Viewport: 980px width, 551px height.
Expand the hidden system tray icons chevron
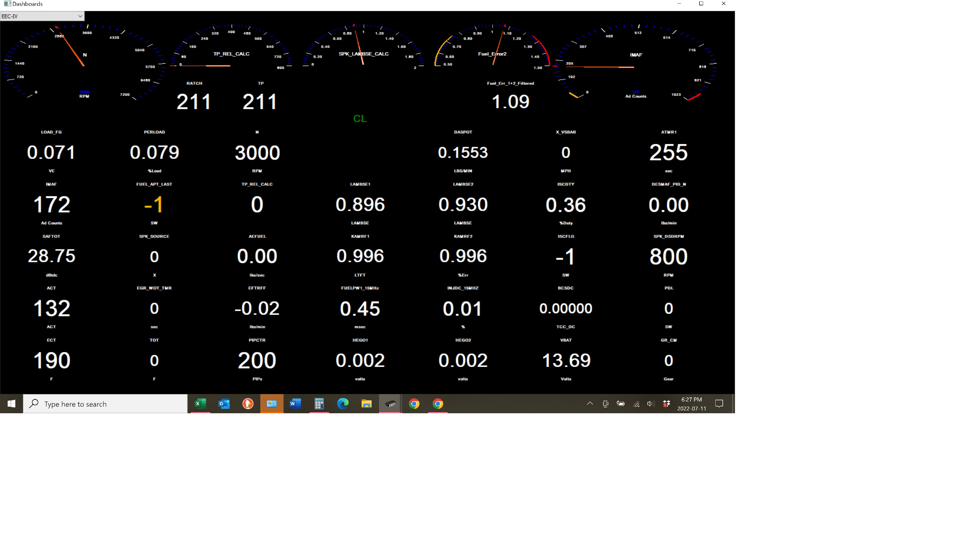coord(590,404)
